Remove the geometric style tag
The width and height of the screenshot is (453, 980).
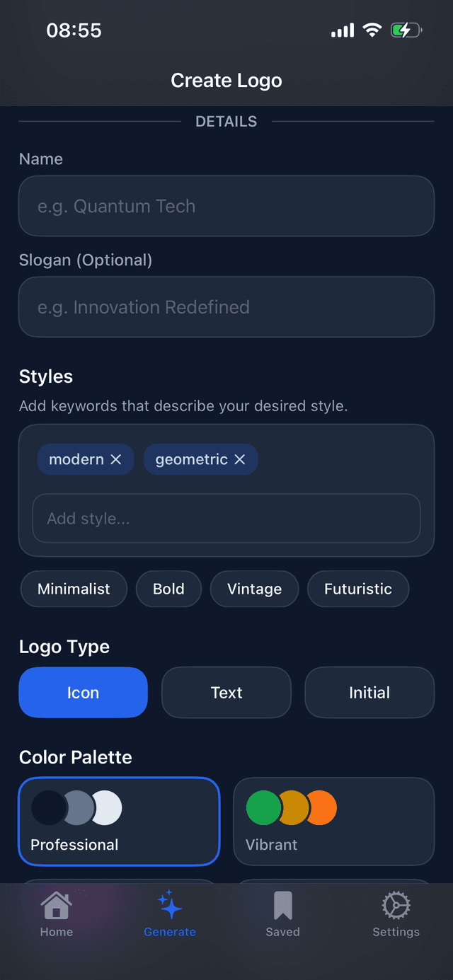(241, 459)
